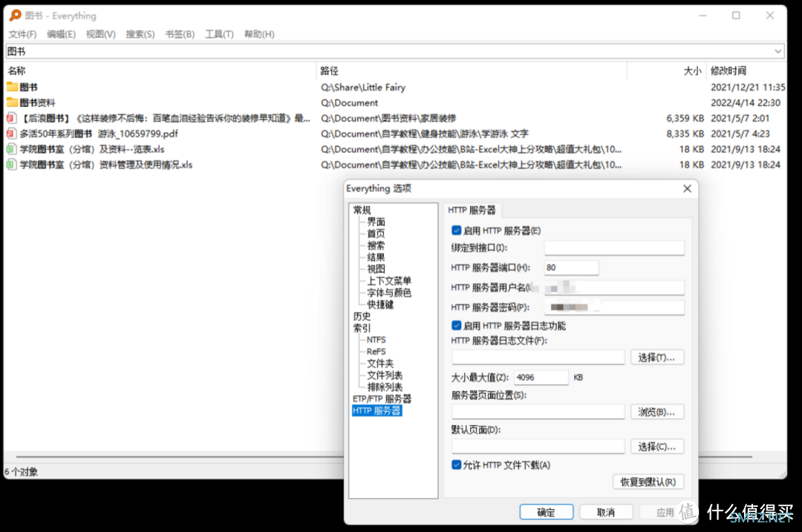Select the HTTP 服务器 tab
Viewport: 802px width, 532px height.
point(472,210)
